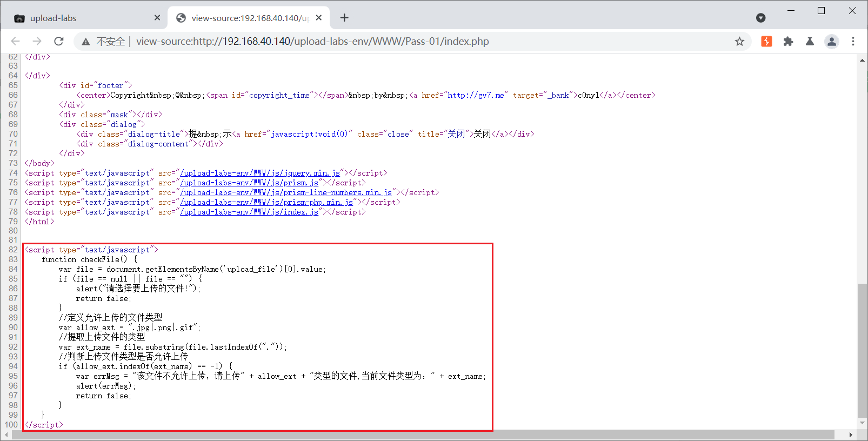Click the scroll left arrow

[x=6, y=435]
